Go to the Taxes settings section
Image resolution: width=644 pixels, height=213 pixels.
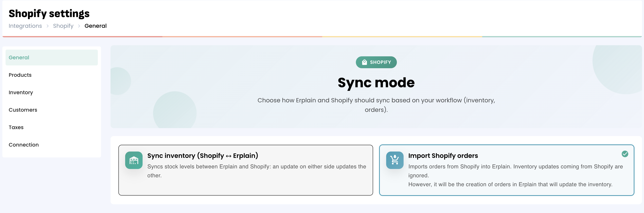pyautogui.click(x=16, y=127)
